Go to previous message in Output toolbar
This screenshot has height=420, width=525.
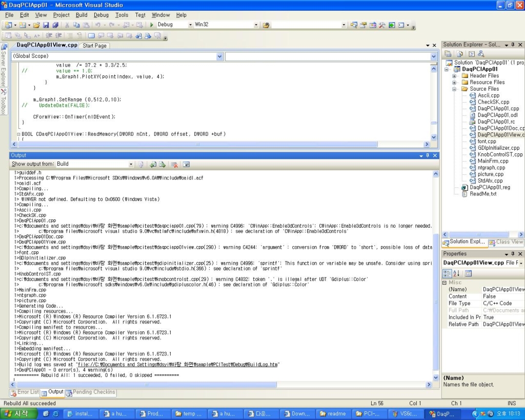(x=153, y=165)
